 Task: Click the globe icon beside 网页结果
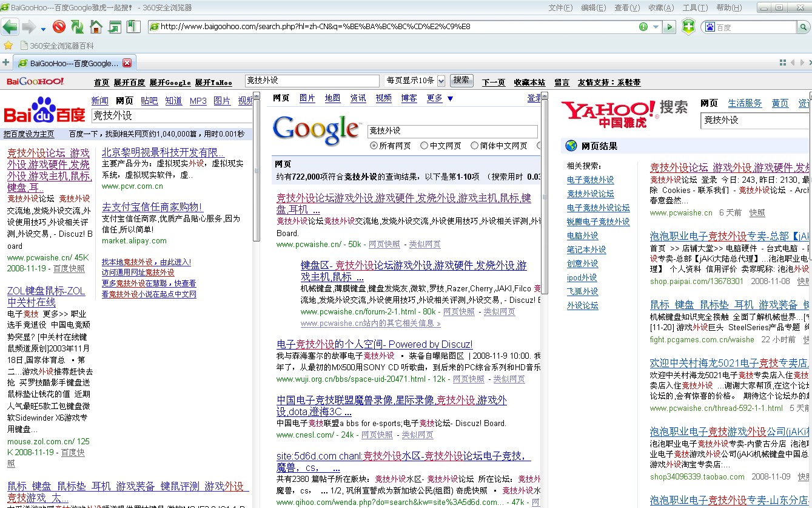click(571, 146)
